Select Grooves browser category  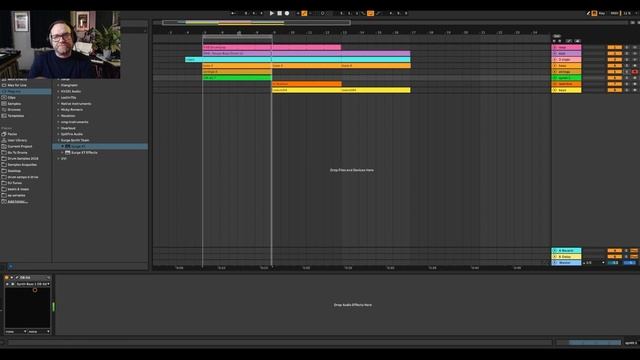(14, 110)
